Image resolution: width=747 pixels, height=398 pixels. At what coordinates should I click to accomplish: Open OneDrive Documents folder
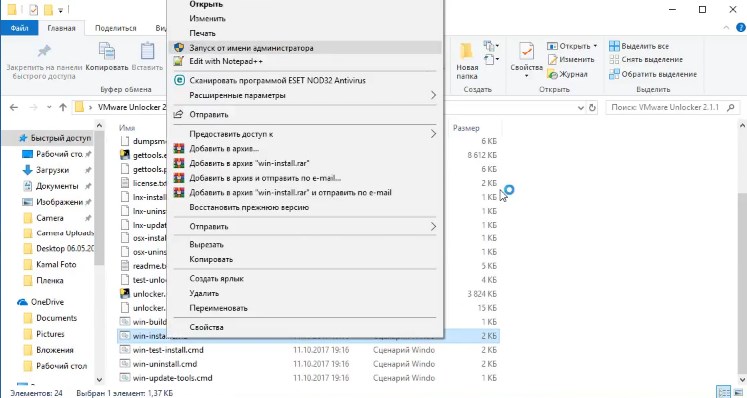[56, 318]
